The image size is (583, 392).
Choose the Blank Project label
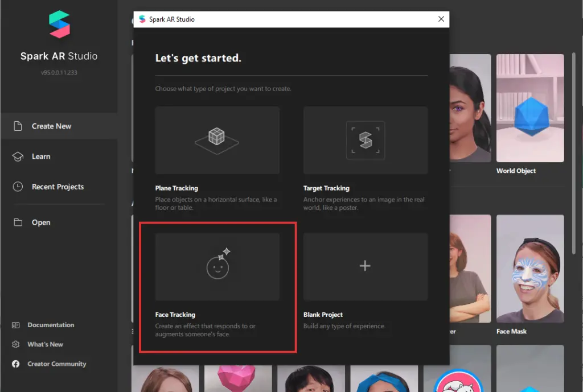pos(323,315)
